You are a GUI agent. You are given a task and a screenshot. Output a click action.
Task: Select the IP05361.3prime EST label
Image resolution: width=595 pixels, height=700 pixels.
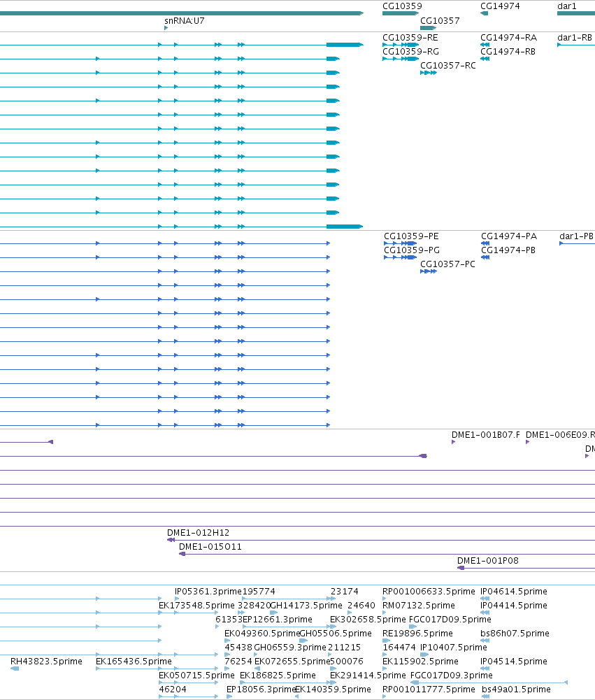pyautogui.click(x=208, y=592)
